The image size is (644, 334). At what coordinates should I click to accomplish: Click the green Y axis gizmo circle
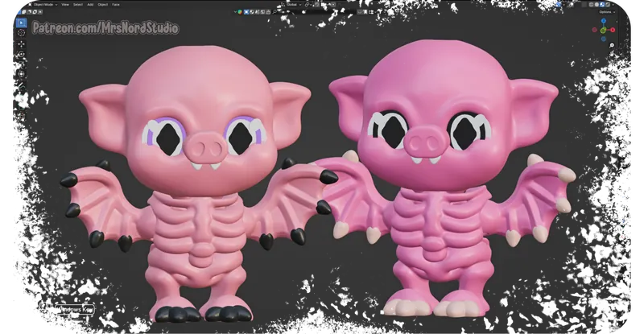tap(603, 31)
